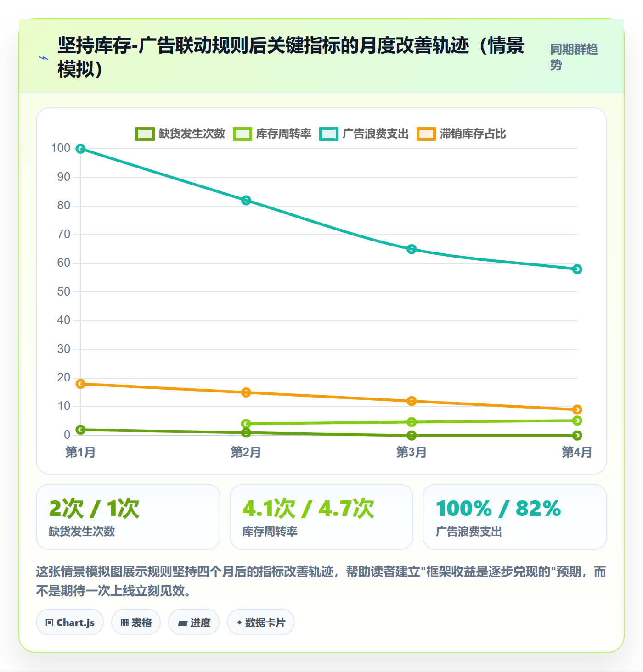Click the lightning bolt icon beside the title
643x672 pixels.
tap(44, 58)
